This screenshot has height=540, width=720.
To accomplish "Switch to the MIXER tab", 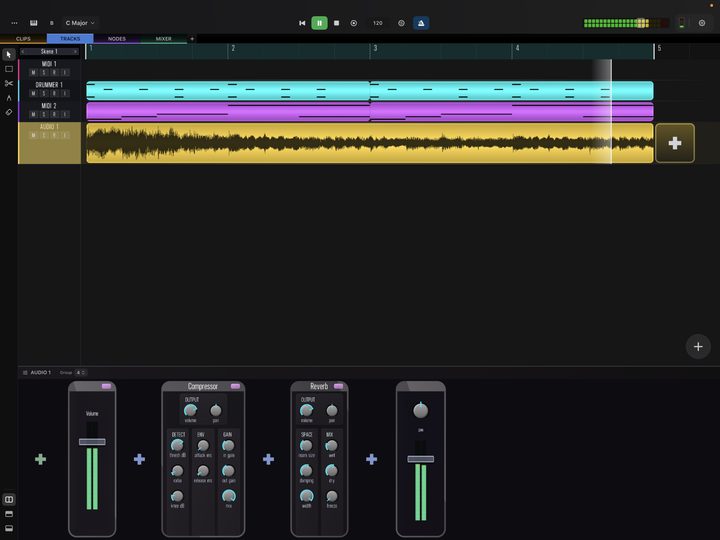I will [164, 39].
